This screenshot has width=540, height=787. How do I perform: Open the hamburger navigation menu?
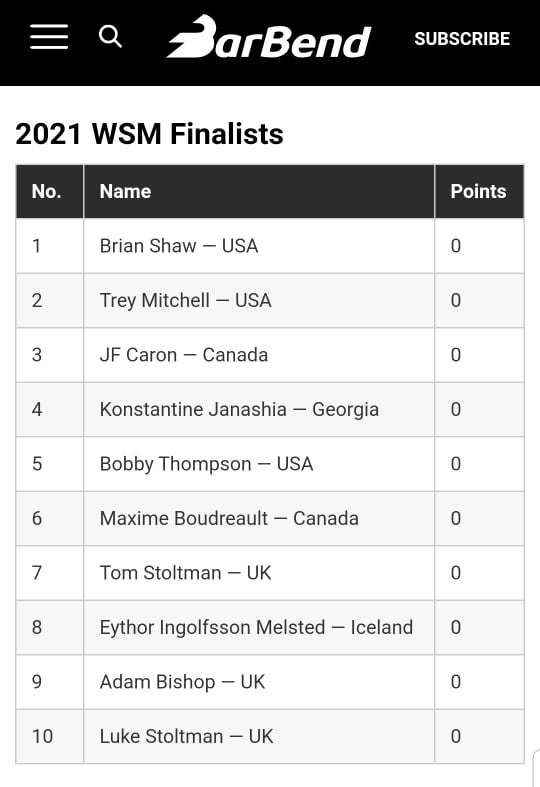click(49, 37)
